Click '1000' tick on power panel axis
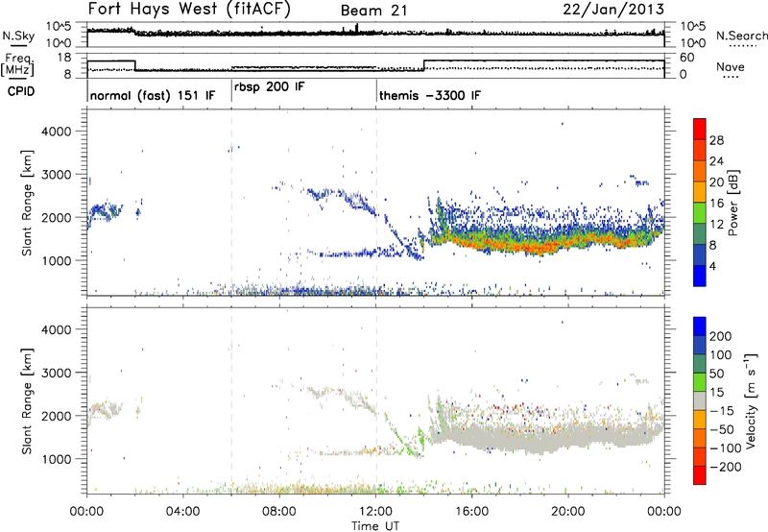 point(57,260)
